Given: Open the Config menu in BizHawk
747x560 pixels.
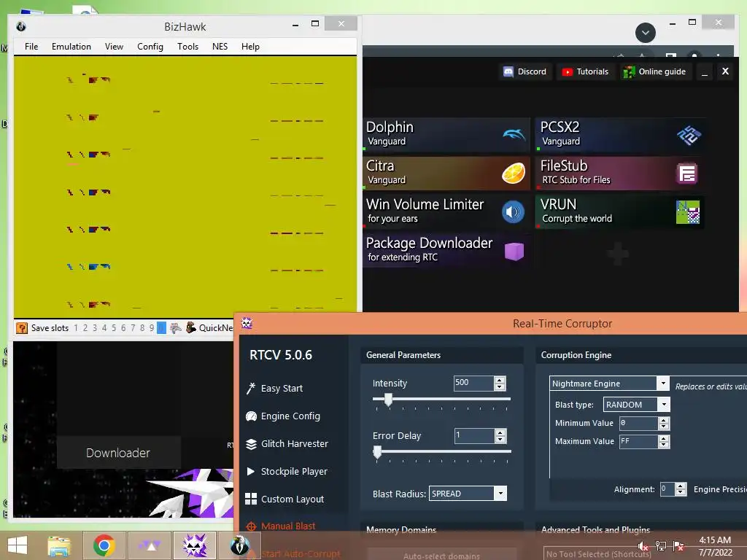Looking at the screenshot, I should tap(150, 47).
